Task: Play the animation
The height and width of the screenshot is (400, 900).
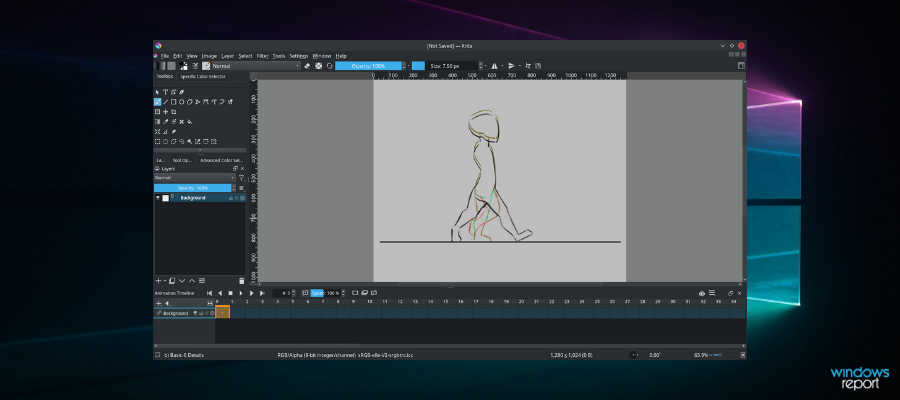Action: click(241, 293)
